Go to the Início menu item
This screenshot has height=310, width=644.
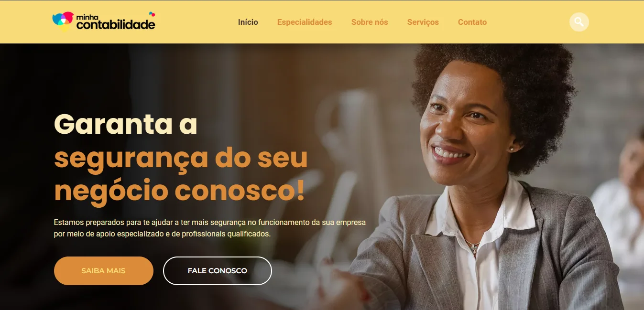pos(248,22)
